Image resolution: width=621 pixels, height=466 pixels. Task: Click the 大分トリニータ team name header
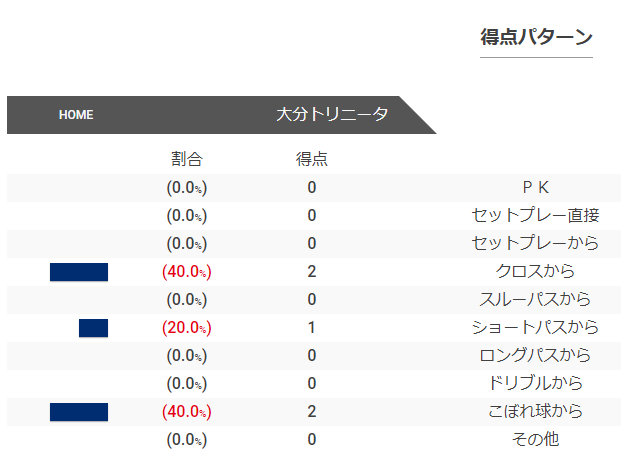point(332,114)
